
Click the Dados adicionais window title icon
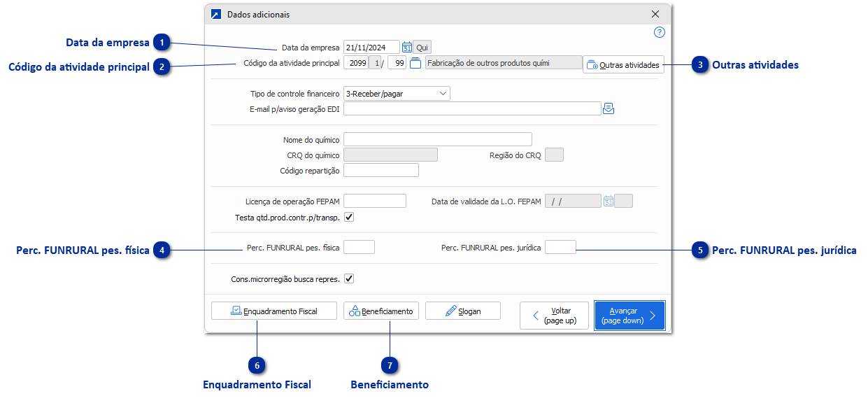[216, 14]
